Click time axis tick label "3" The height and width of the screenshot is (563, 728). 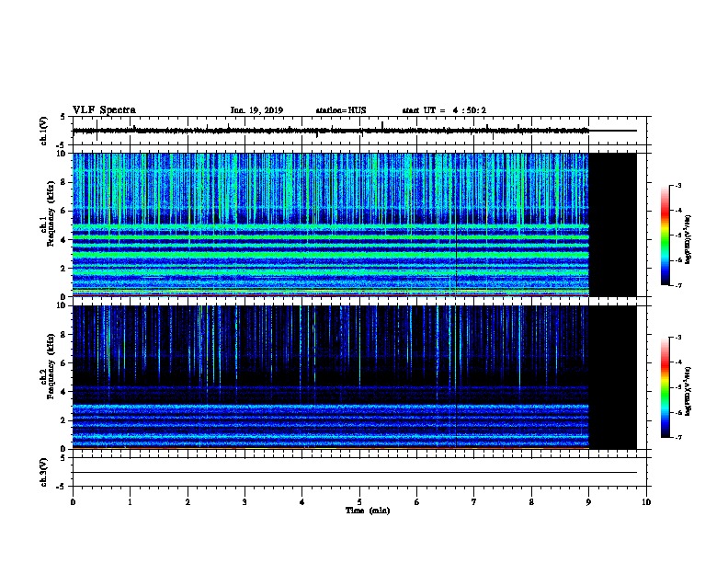[x=245, y=501]
